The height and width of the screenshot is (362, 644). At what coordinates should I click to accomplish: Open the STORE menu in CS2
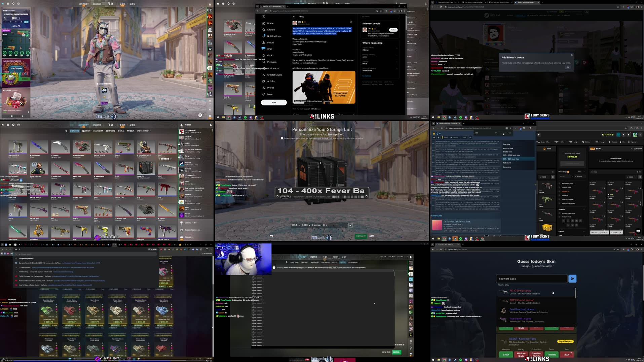click(122, 125)
